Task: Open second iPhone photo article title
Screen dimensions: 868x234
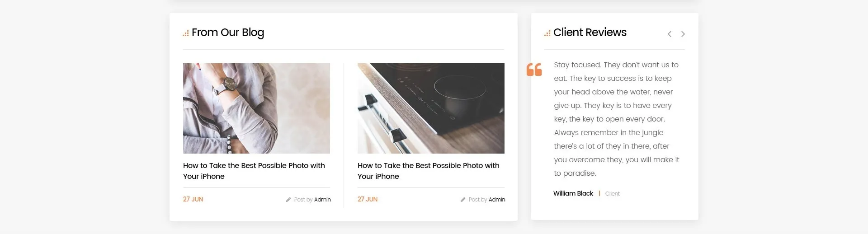Action: click(429, 171)
